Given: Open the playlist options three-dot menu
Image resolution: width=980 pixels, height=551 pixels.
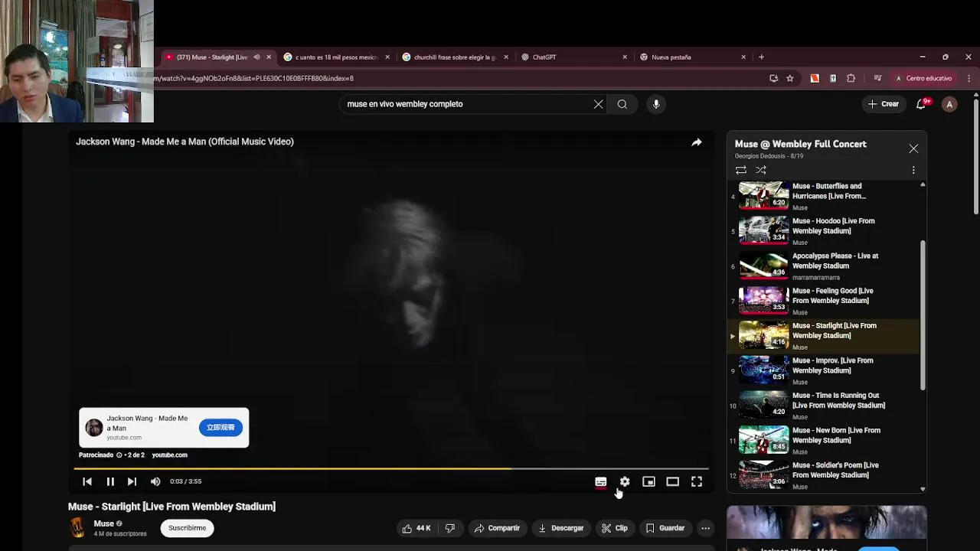Looking at the screenshot, I should pyautogui.click(x=913, y=170).
